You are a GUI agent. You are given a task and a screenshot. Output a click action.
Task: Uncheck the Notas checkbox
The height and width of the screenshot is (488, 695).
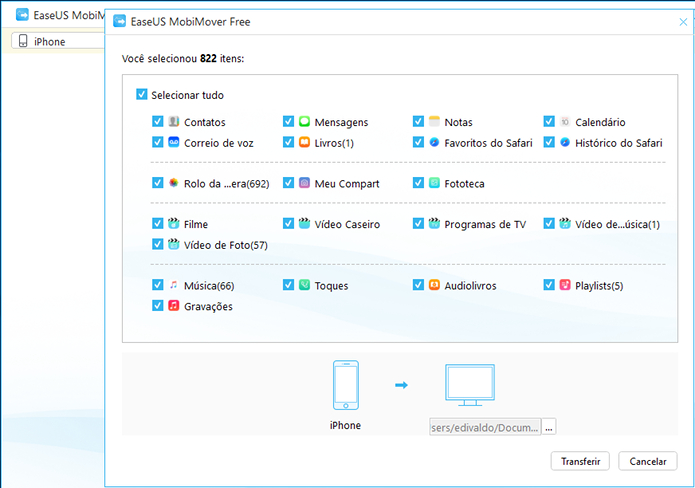(418, 121)
